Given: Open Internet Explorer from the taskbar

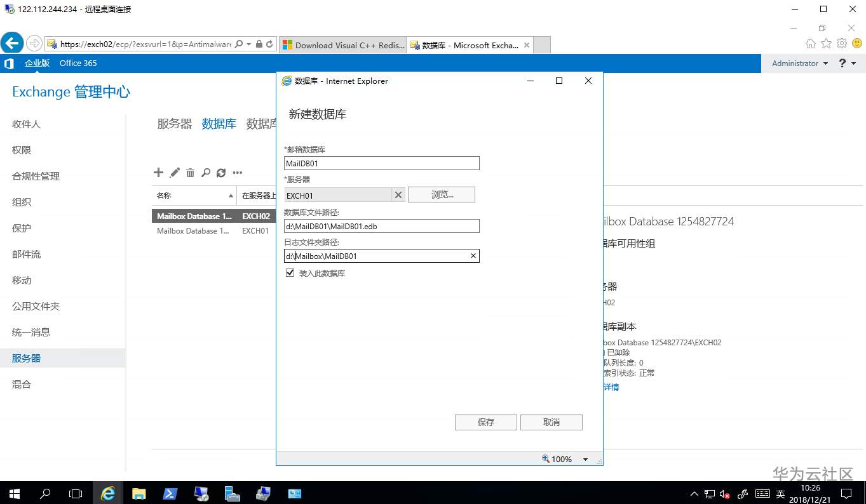Looking at the screenshot, I should [x=108, y=493].
